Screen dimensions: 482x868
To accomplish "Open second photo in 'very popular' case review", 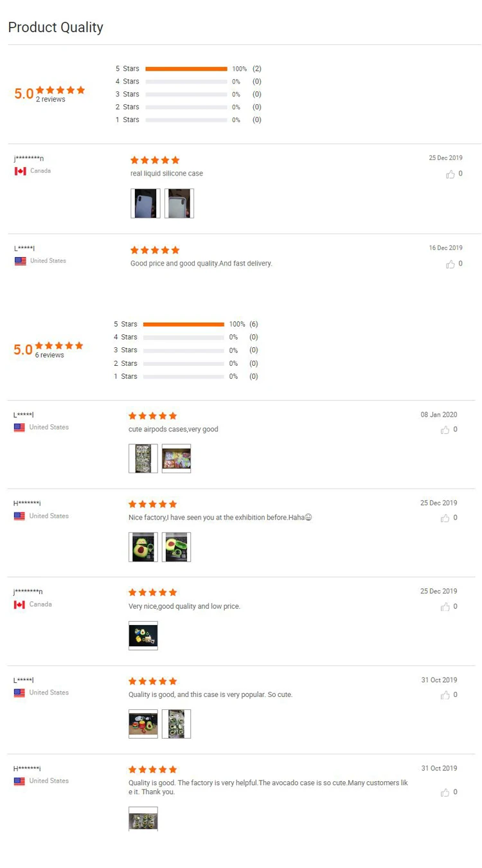I will point(176,724).
